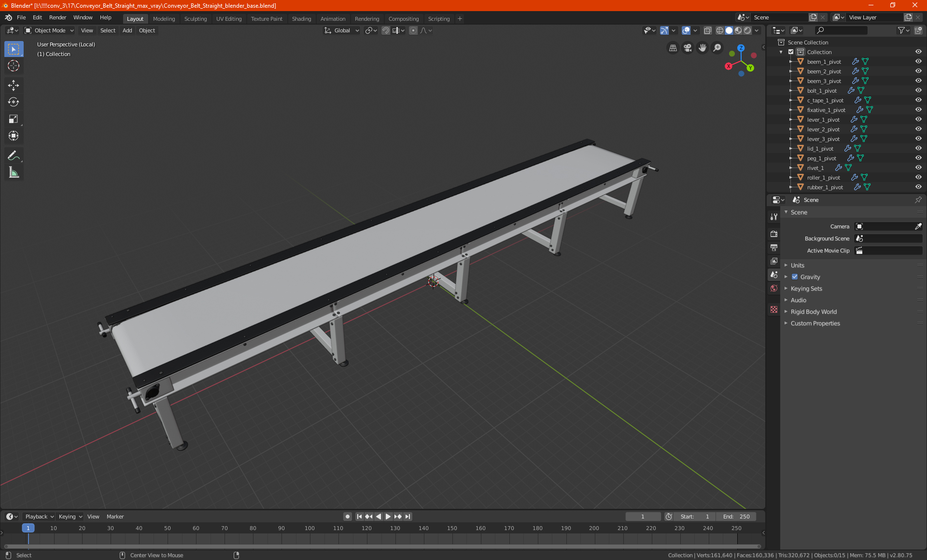The height and width of the screenshot is (560, 927).
Task: Select the Transform tool
Action: 14,136
